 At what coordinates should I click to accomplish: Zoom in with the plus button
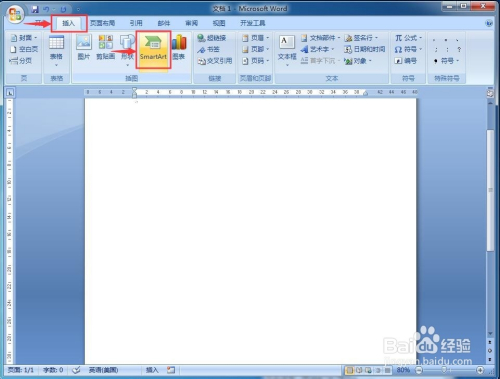[x=480, y=370]
